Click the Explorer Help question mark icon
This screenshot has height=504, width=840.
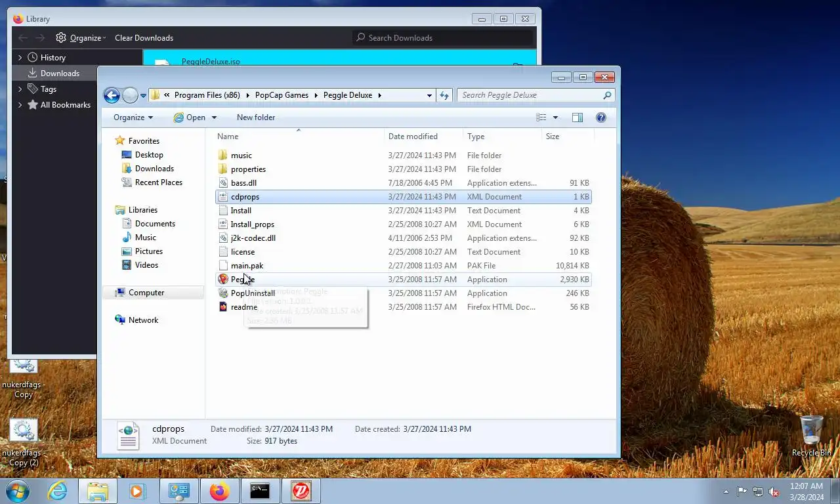point(600,117)
